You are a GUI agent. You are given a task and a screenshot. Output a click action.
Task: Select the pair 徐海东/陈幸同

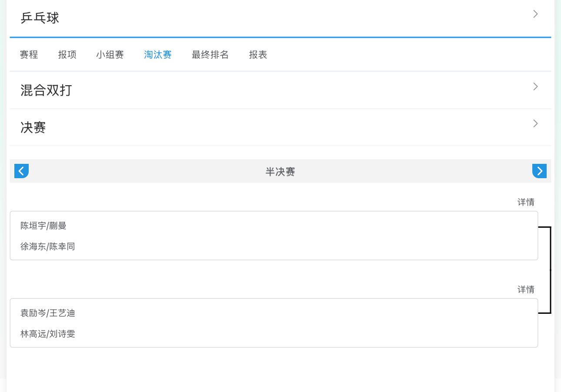[x=48, y=246]
